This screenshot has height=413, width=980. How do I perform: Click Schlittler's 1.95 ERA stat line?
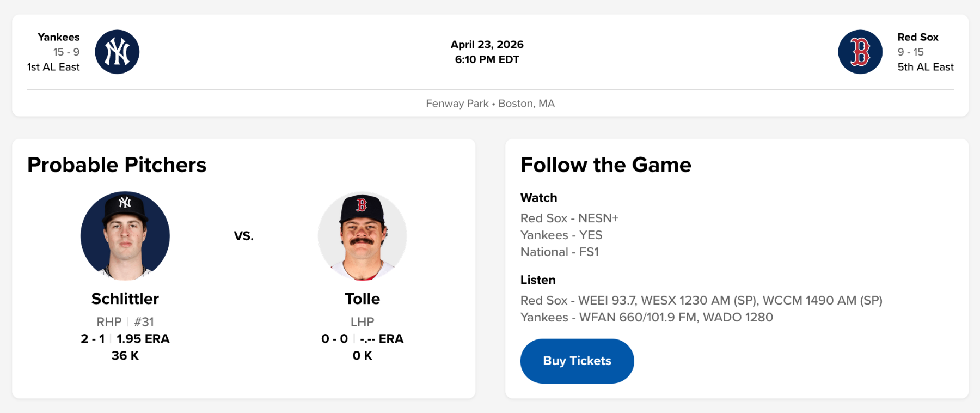143,338
